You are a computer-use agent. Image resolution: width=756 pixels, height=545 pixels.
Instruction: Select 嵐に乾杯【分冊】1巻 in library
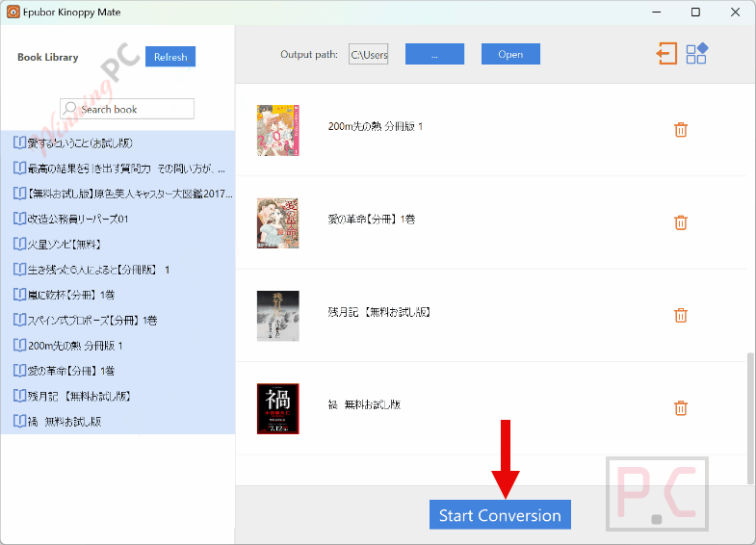pos(117,295)
